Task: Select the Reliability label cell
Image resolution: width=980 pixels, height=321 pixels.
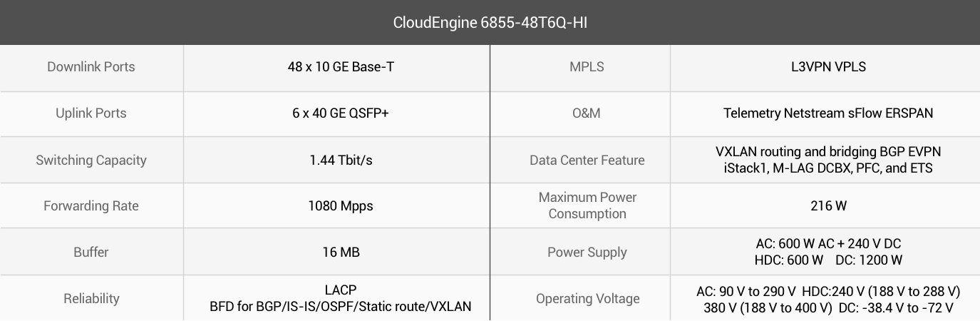Action: 91,298
